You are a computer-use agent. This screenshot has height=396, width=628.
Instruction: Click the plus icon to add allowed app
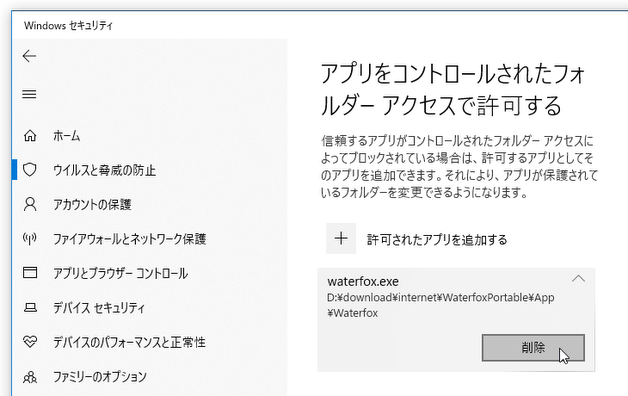point(341,239)
